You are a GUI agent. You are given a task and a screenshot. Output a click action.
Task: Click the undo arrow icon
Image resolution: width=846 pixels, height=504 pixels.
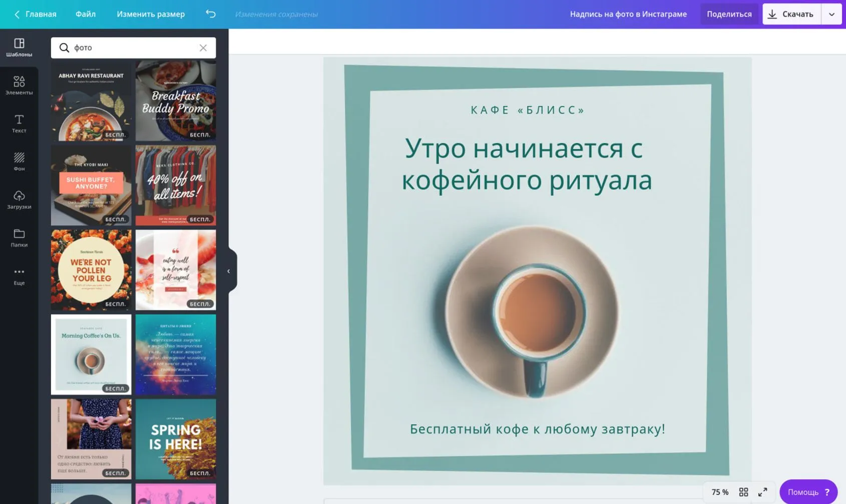211,14
